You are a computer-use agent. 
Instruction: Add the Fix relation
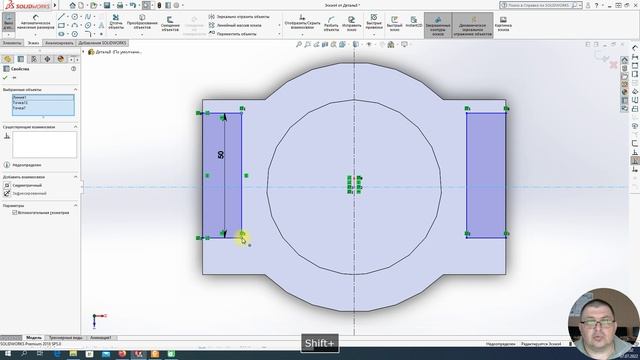pos(25,193)
